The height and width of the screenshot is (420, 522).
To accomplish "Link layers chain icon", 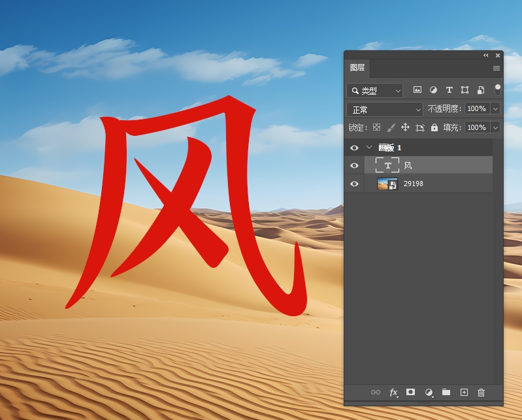I will 376,393.
